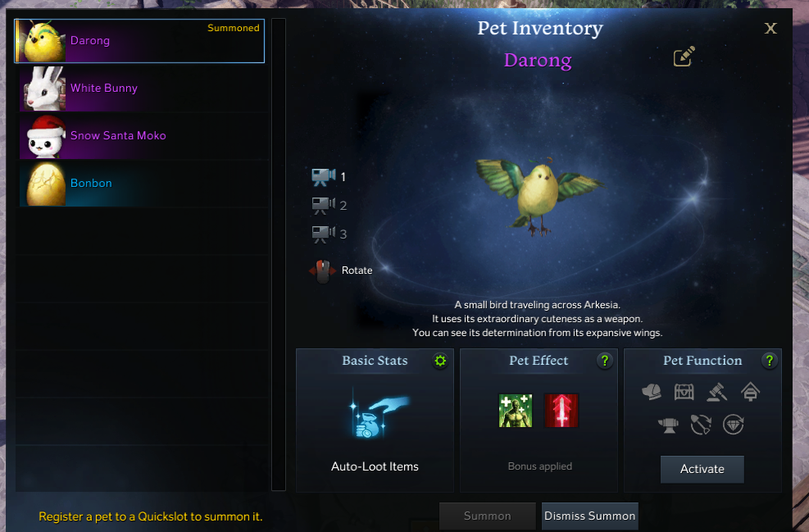The image size is (809, 532).
Task: Select White Bunny in the pet list
Action: point(143,89)
